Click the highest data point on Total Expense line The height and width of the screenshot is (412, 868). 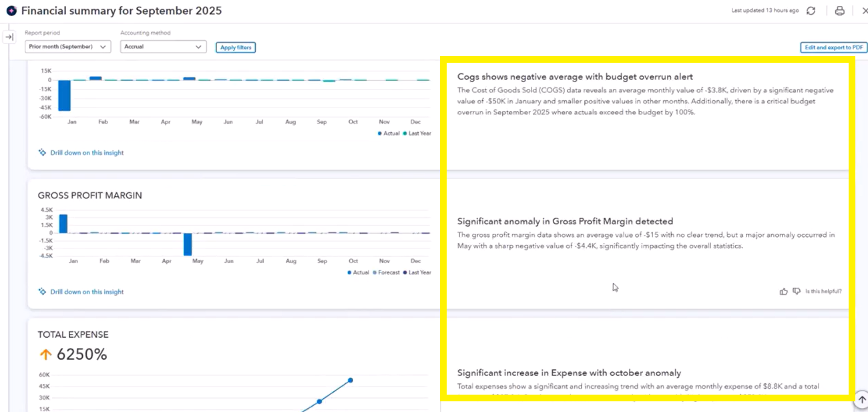[350, 381]
